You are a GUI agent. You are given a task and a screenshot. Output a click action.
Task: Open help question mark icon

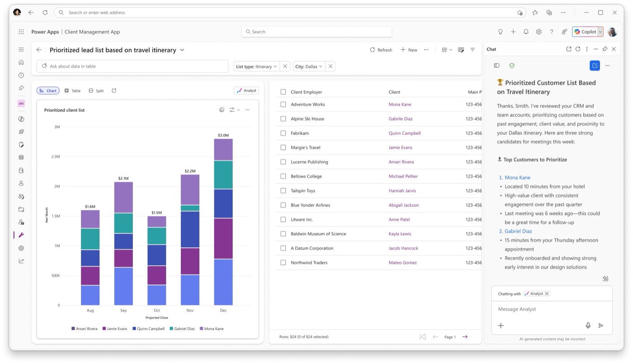(x=551, y=32)
